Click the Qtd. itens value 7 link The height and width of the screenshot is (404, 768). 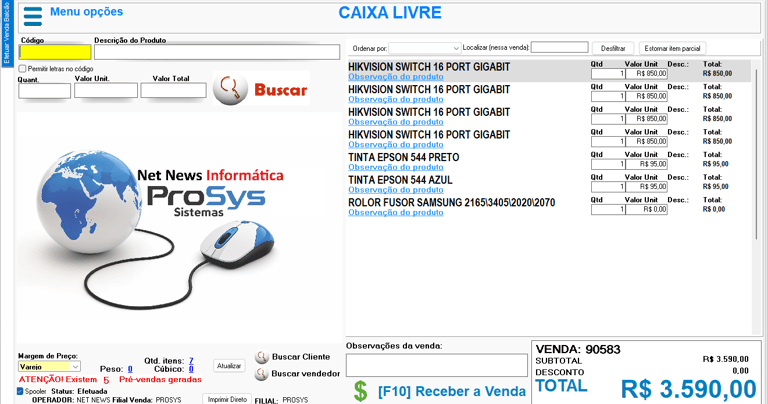191,361
